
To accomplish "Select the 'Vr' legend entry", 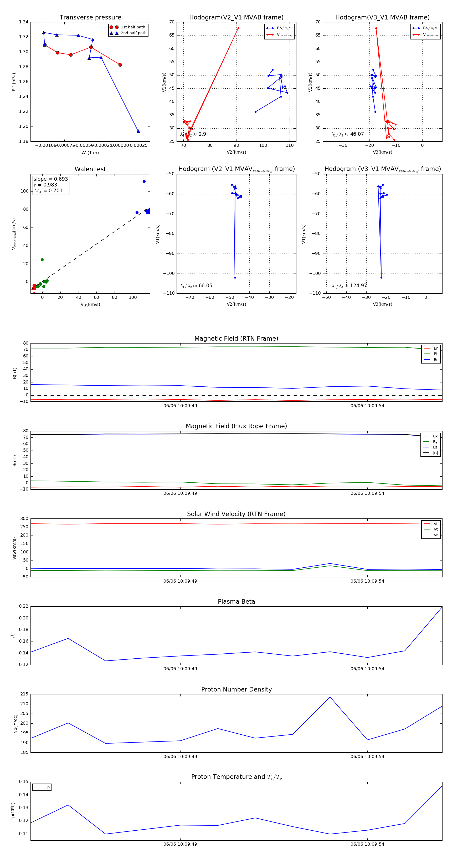I will 431,524.
